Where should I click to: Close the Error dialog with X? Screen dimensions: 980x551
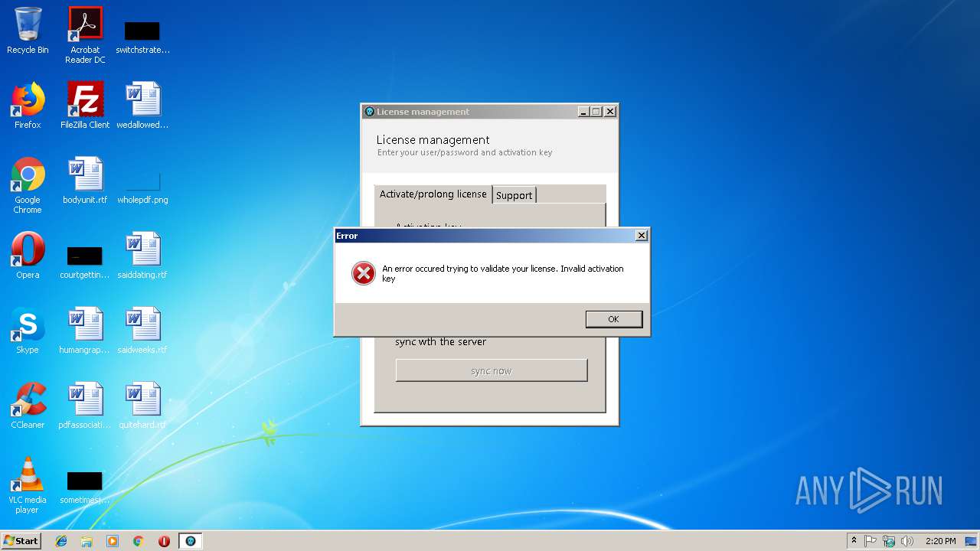[x=641, y=236]
